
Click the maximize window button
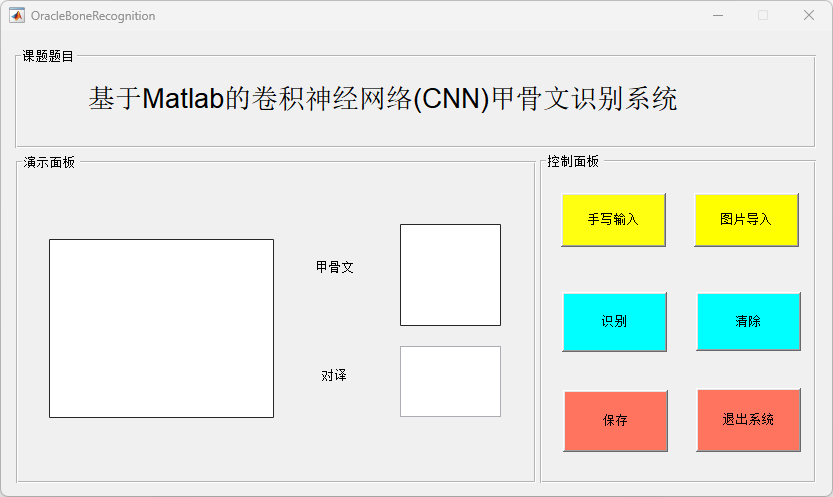[763, 15]
